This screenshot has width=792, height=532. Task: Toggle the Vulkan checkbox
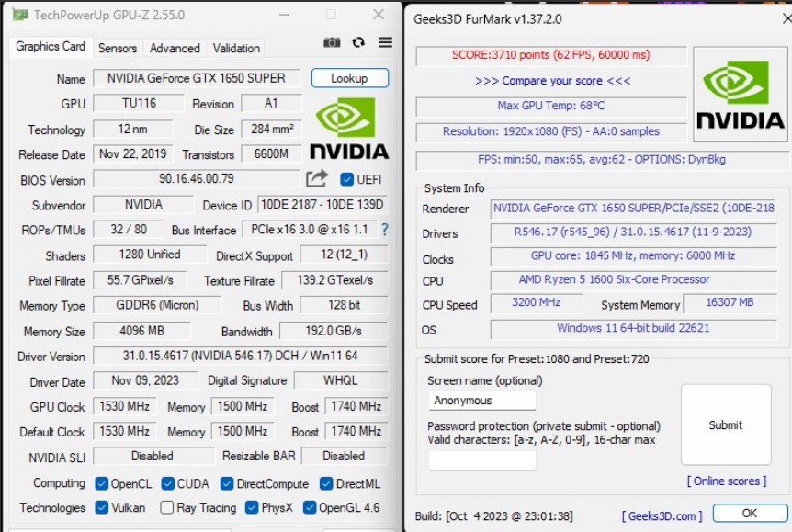pos(101,507)
